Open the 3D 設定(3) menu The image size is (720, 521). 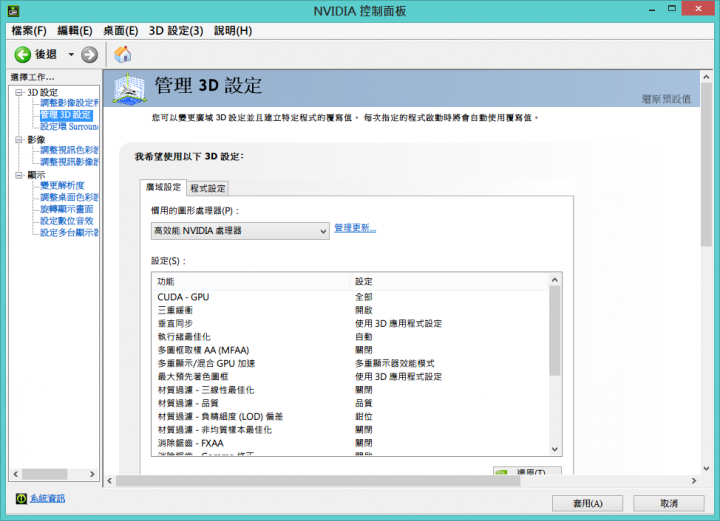coord(176,31)
